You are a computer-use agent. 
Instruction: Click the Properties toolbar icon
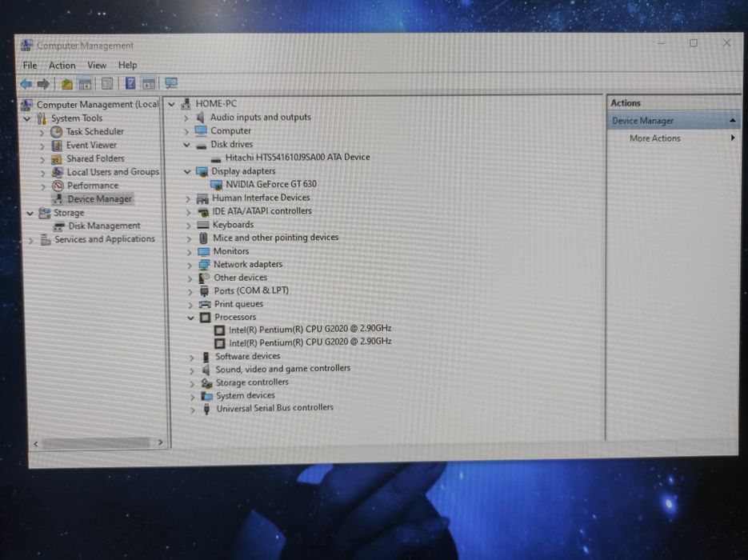pos(107,84)
